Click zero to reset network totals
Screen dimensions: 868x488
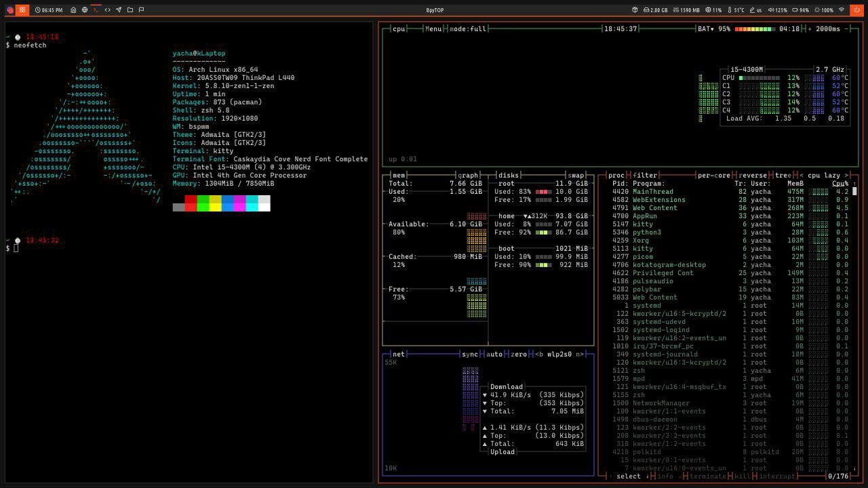coord(519,354)
